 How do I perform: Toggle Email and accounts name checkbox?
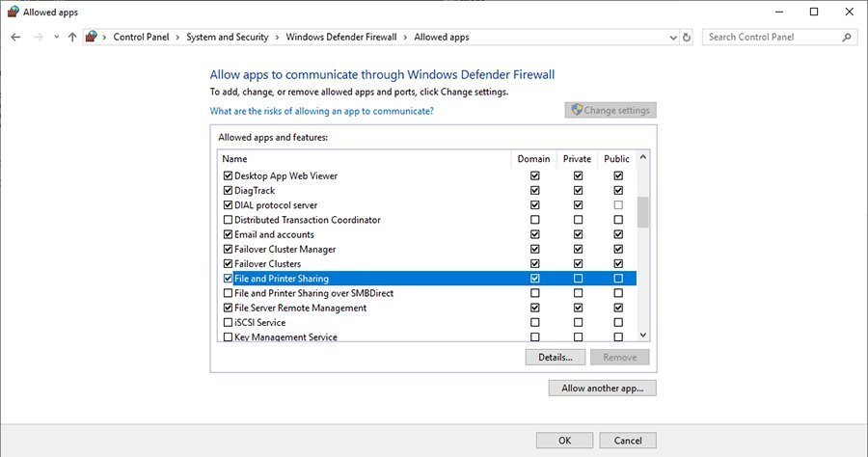tap(228, 234)
